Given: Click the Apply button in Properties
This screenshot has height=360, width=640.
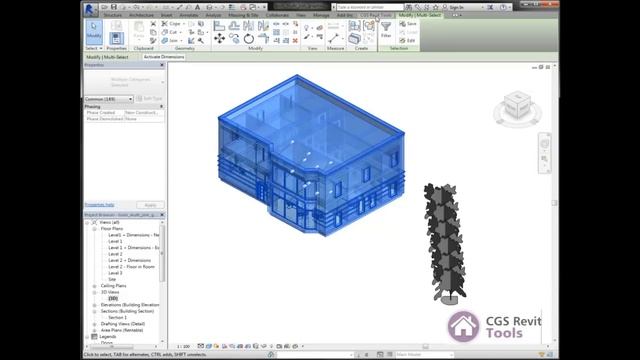Looking at the screenshot, I should (x=150, y=205).
